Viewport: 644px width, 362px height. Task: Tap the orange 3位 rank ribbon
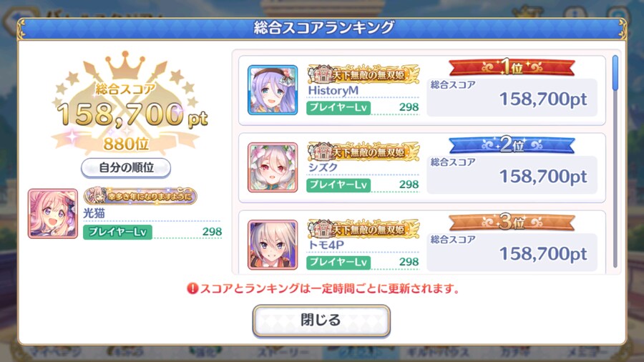[512, 222]
